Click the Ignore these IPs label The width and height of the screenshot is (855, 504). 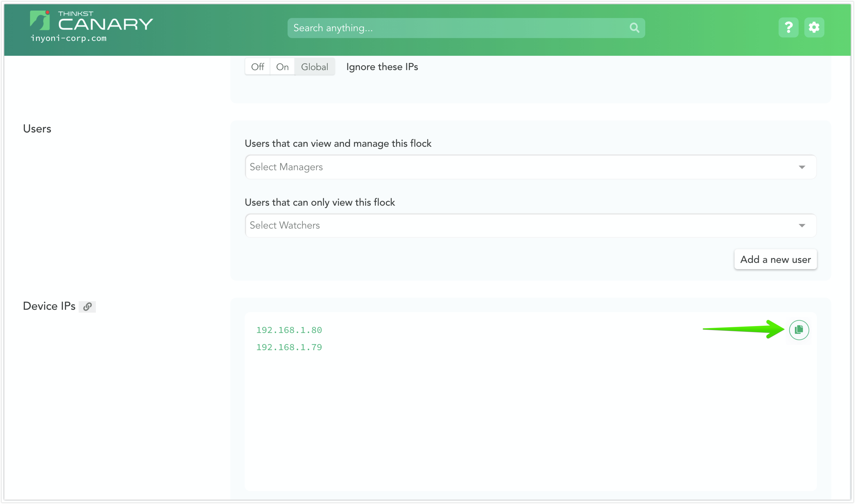(382, 67)
